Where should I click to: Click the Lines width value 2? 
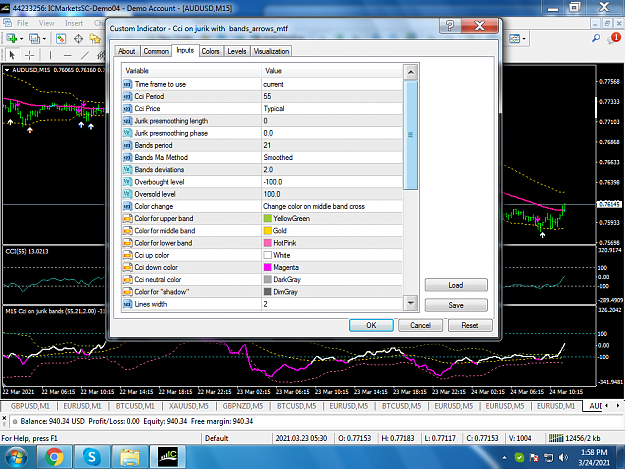pos(332,304)
